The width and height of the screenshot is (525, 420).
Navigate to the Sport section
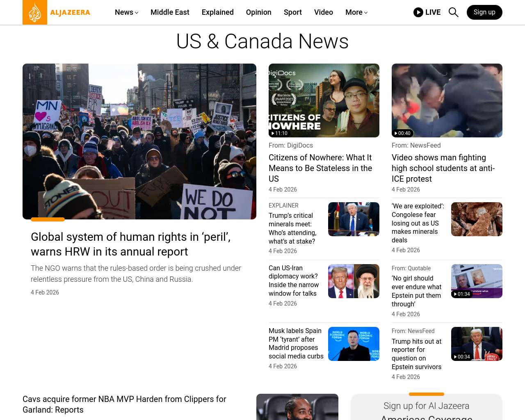point(293,12)
